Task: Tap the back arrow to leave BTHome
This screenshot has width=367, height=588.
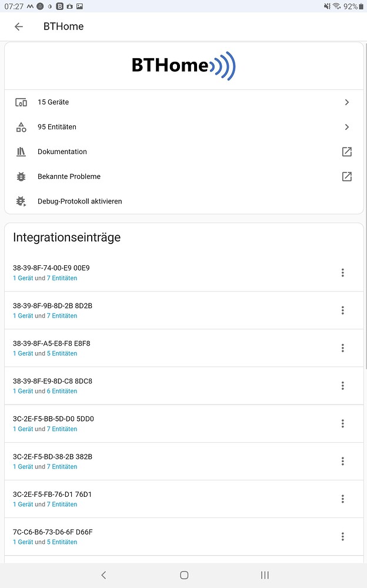Action: [18, 26]
